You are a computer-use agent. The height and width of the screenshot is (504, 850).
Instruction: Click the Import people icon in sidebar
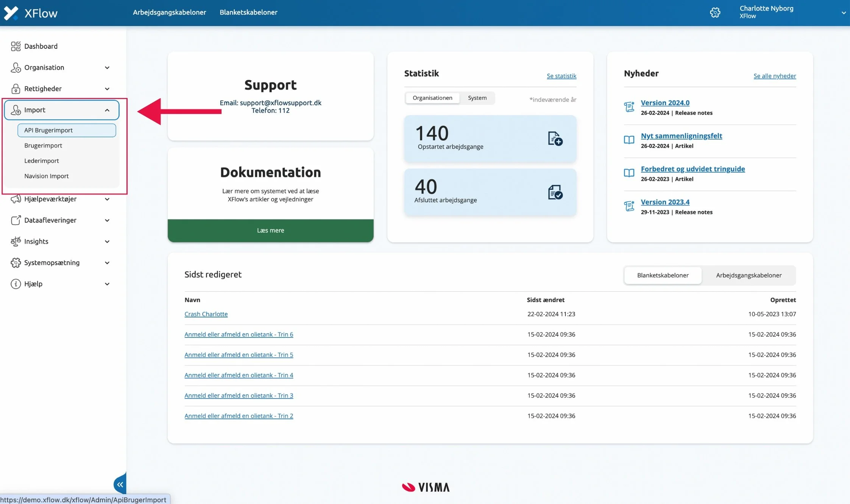coord(16,110)
